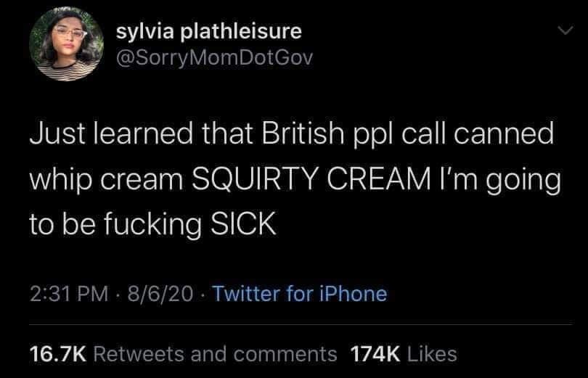Click the words SQUIRTY CREAM in tweet
This screenshot has height=378, width=588.
[x=311, y=178]
